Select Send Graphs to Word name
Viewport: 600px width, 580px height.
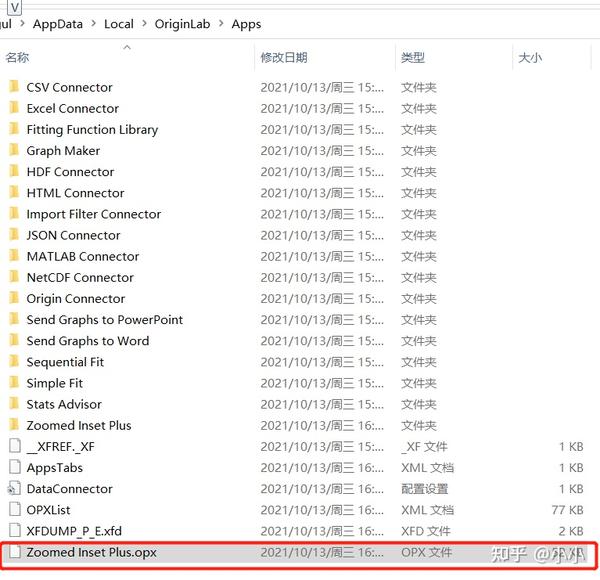coord(88,341)
